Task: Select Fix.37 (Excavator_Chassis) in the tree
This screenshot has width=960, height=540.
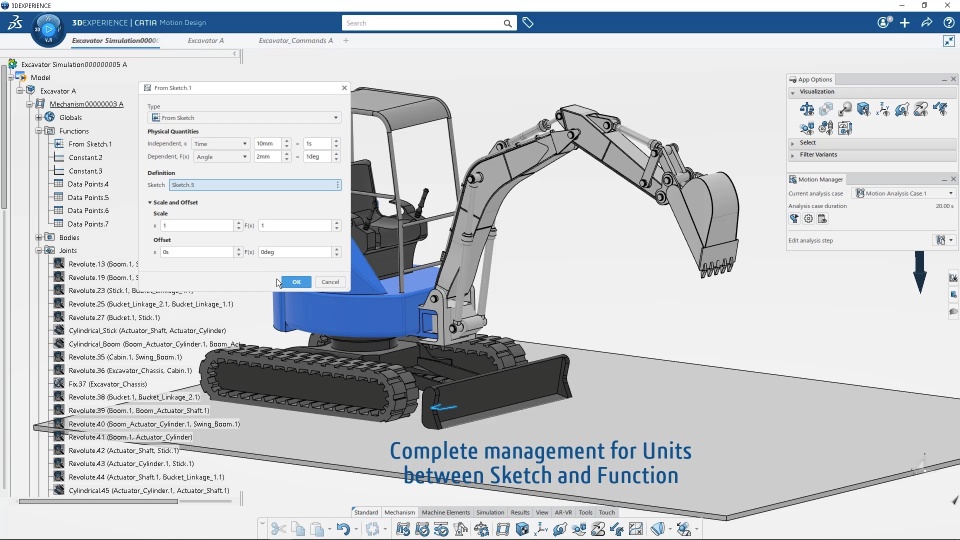Action: (x=108, y=384)
